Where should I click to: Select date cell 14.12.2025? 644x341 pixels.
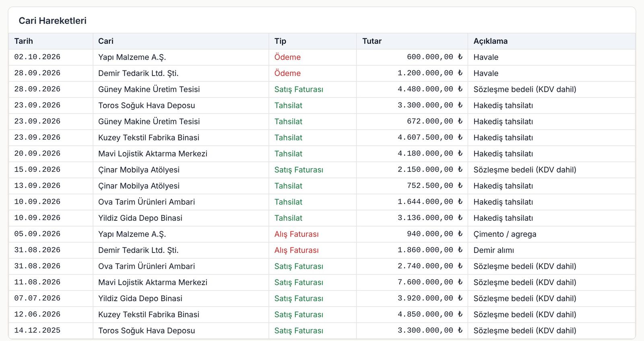pyautogui.click(x=37, y=331)
